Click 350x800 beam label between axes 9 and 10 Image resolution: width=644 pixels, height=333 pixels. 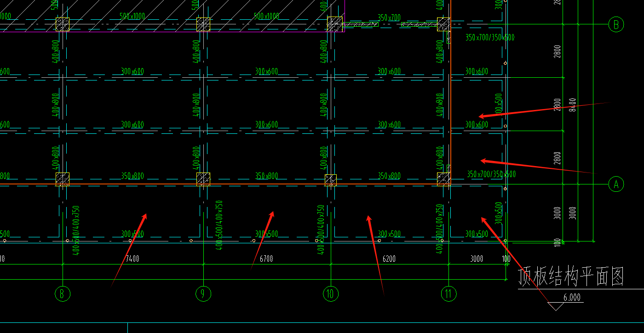tap(266, 176)
